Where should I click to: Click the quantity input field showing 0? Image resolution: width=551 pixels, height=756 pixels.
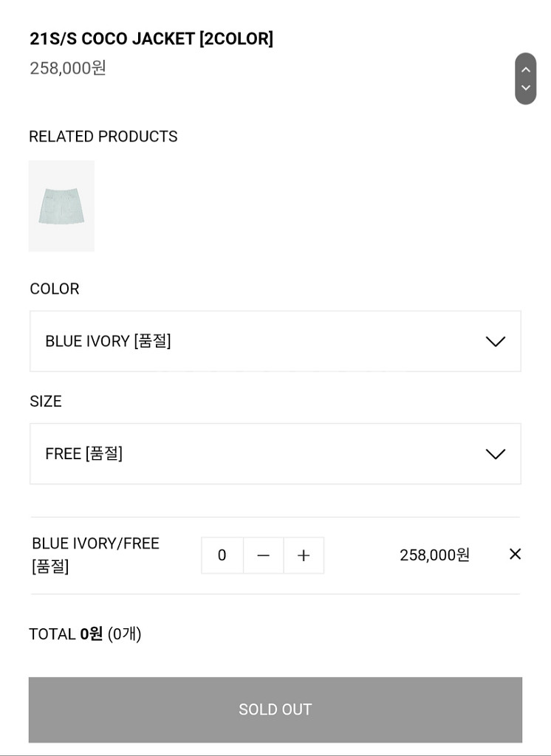pyautogui.click(x=222, y=555)
